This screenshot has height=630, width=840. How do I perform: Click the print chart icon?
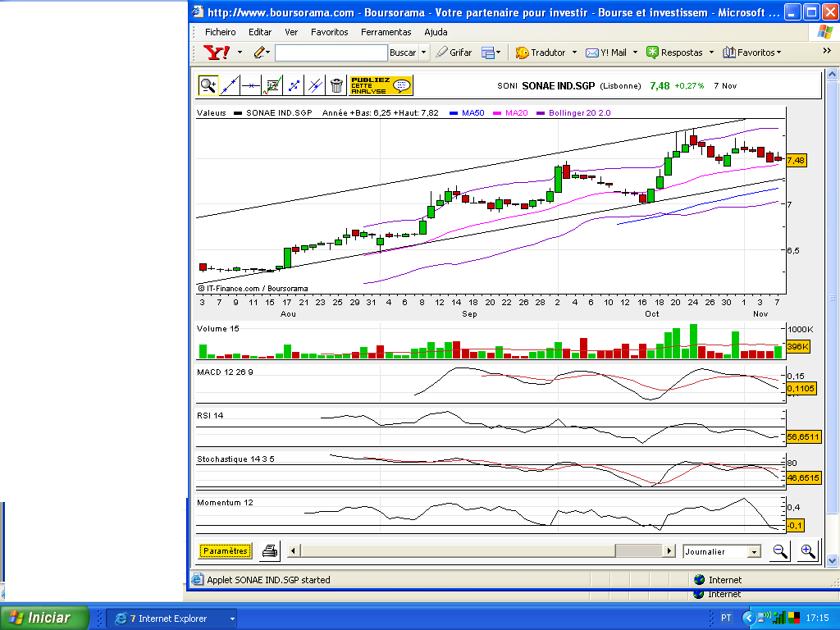(269, 550)
